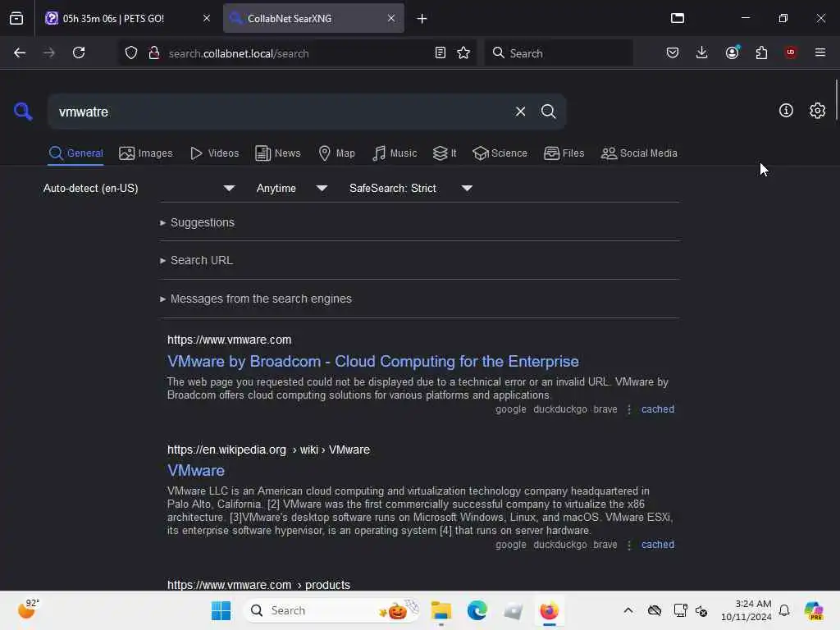The width and height of the screenshot is (840, 630).
Task: Save page to Pocket
Action: point(673,53)
